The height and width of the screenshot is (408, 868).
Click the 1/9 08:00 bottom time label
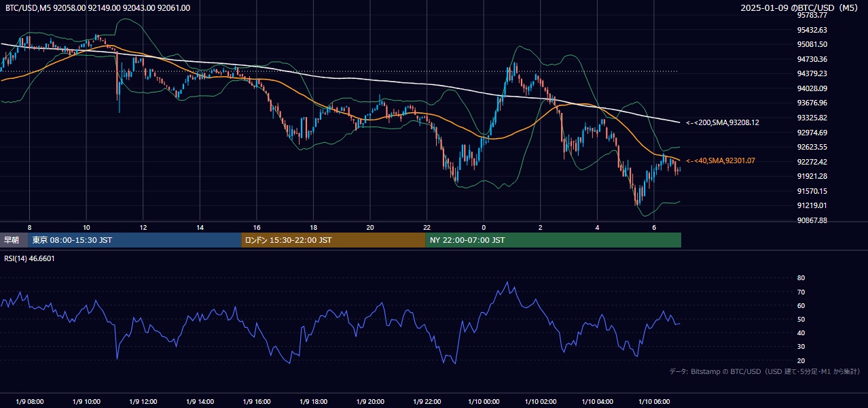pos(29,402)
